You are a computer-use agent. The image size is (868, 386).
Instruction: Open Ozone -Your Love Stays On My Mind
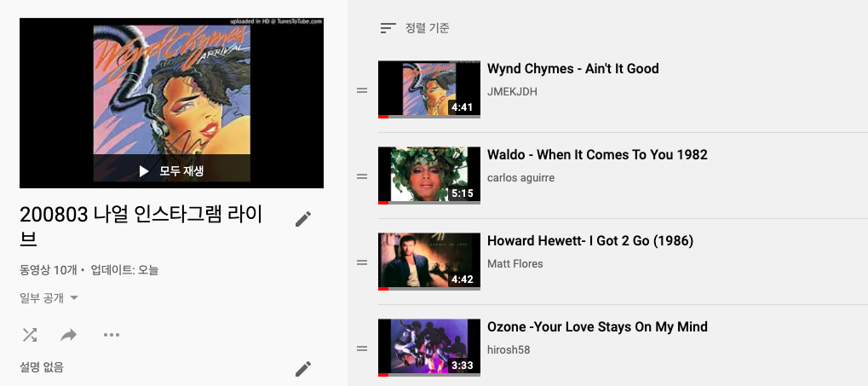click(597, 326)
